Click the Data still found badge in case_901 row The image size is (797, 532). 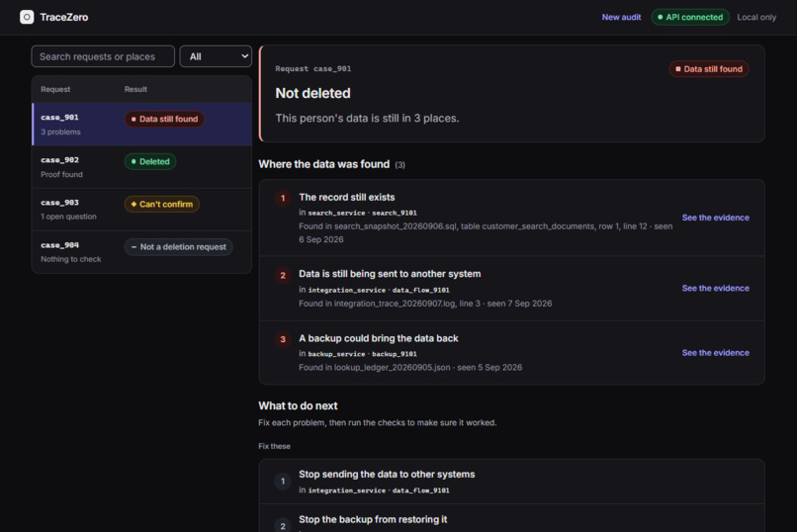164,119
